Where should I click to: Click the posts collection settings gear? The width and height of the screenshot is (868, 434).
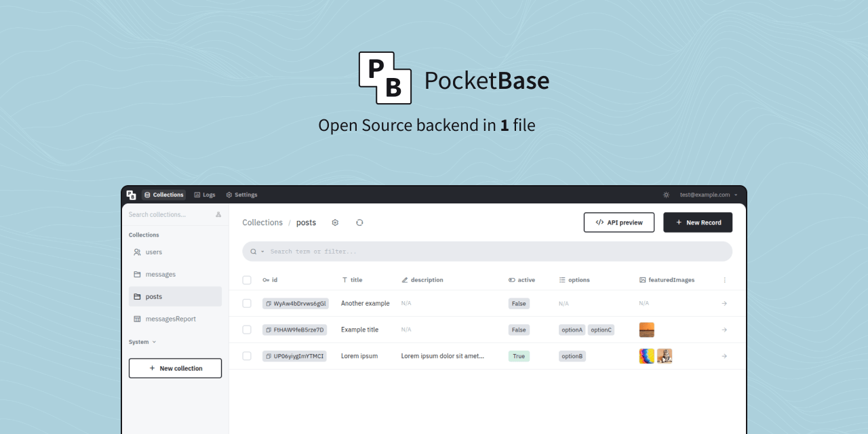point(335,222)
